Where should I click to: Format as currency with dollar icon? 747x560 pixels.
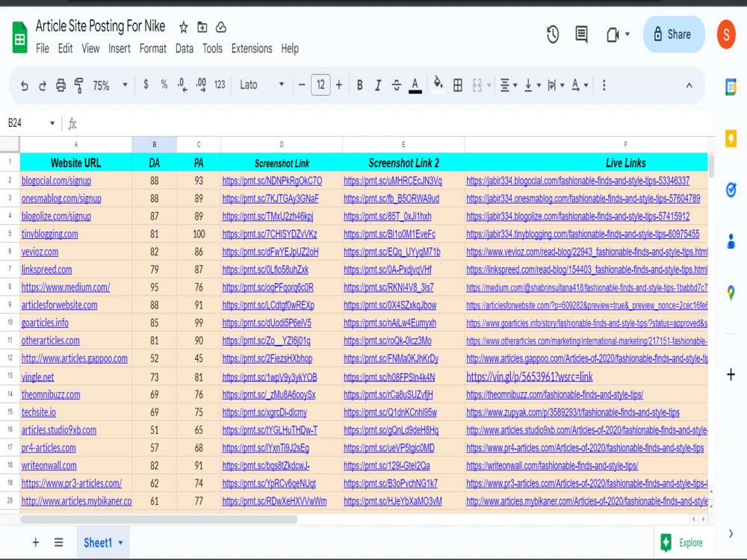point(146,85)
